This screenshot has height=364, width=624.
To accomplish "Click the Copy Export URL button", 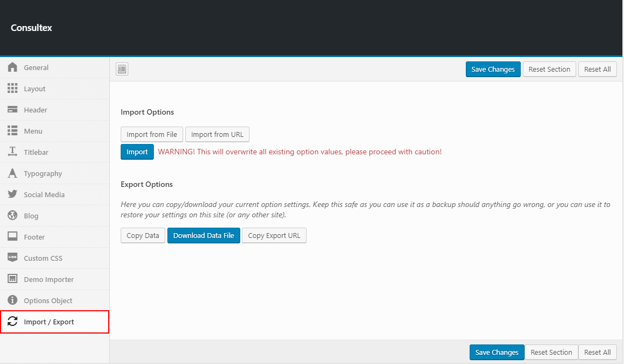I will pyautogui.click(x=274, y=235).
